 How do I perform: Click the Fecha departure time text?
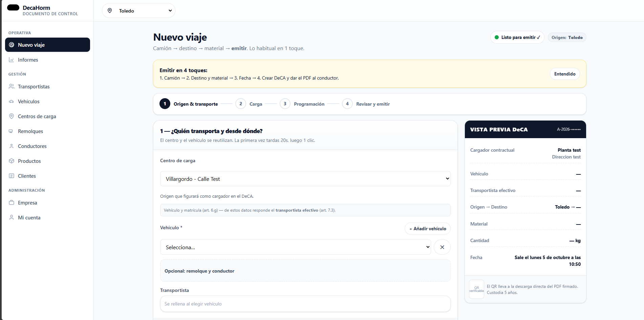(548, 261)
